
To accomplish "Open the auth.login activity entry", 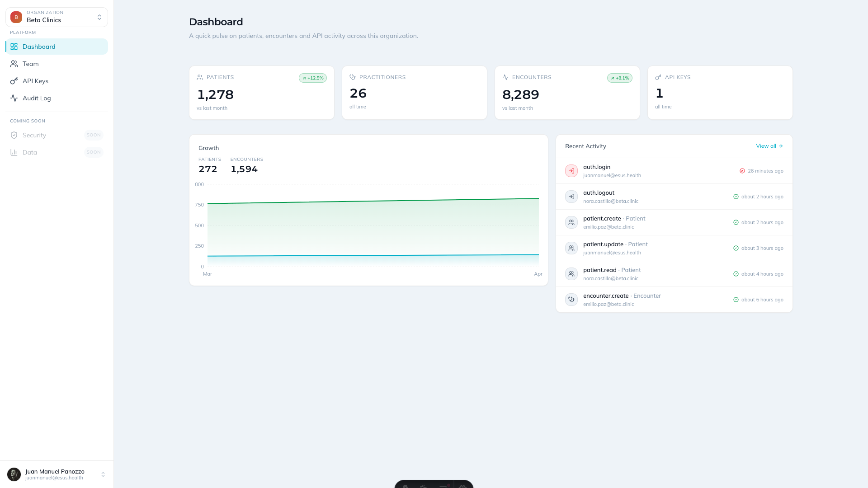I will [674, 171].
